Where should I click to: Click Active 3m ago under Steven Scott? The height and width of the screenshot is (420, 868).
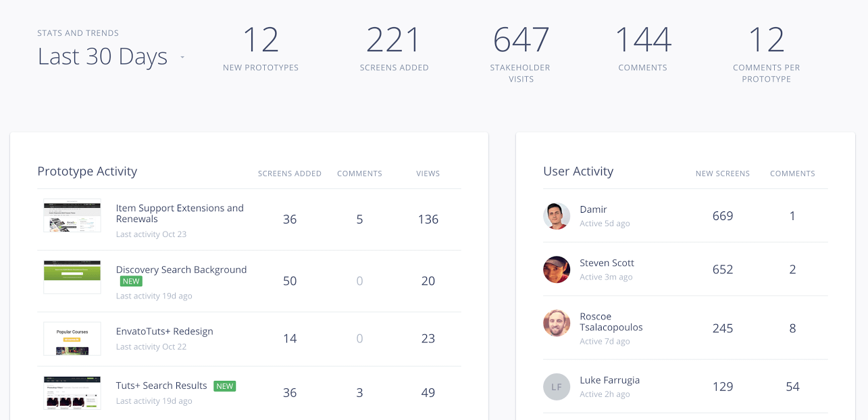pyautogui.click(x=606, y=277)
